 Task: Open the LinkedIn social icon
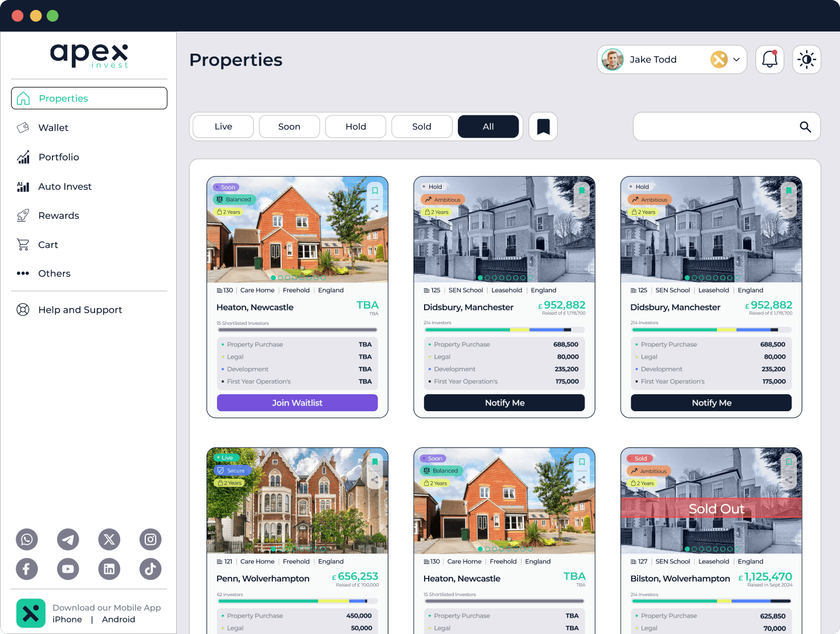click(x=109, y=569)
